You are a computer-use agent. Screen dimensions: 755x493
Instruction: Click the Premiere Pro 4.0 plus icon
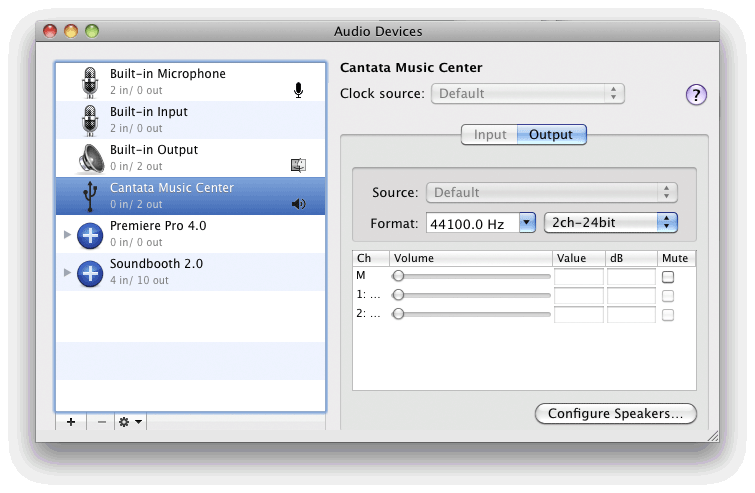pyautogui.click(x=91, y=235)
